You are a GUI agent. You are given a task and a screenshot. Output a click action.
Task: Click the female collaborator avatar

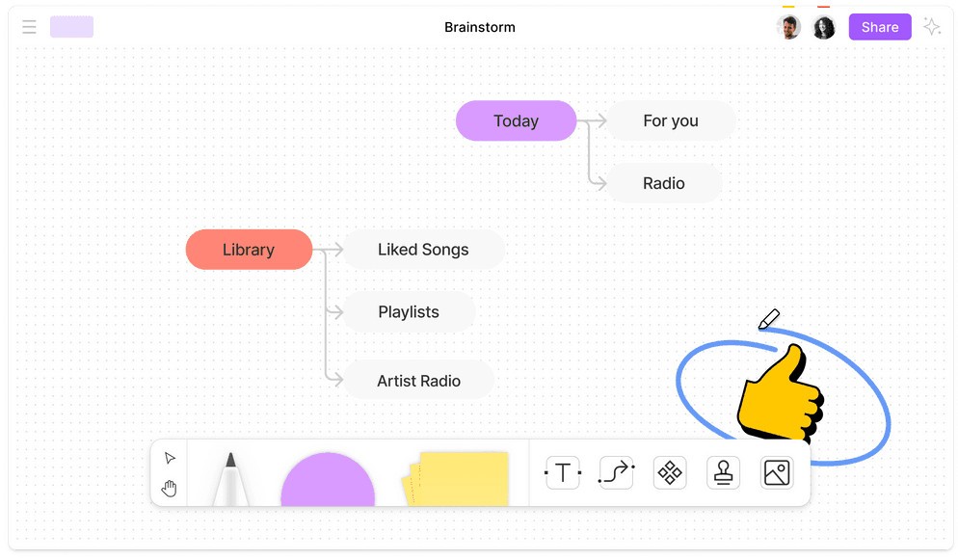tap(824, 27)
